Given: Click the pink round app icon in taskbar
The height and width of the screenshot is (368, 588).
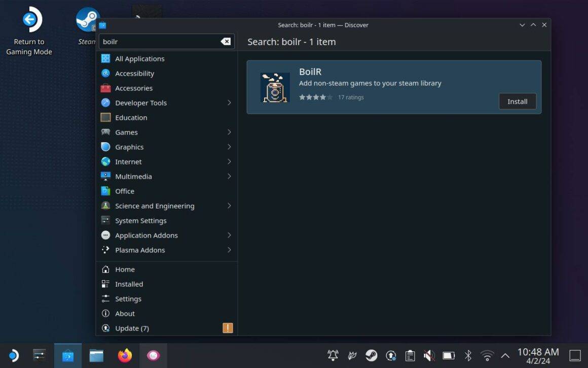Looking at the screenshot, I should tap(154, 355).
